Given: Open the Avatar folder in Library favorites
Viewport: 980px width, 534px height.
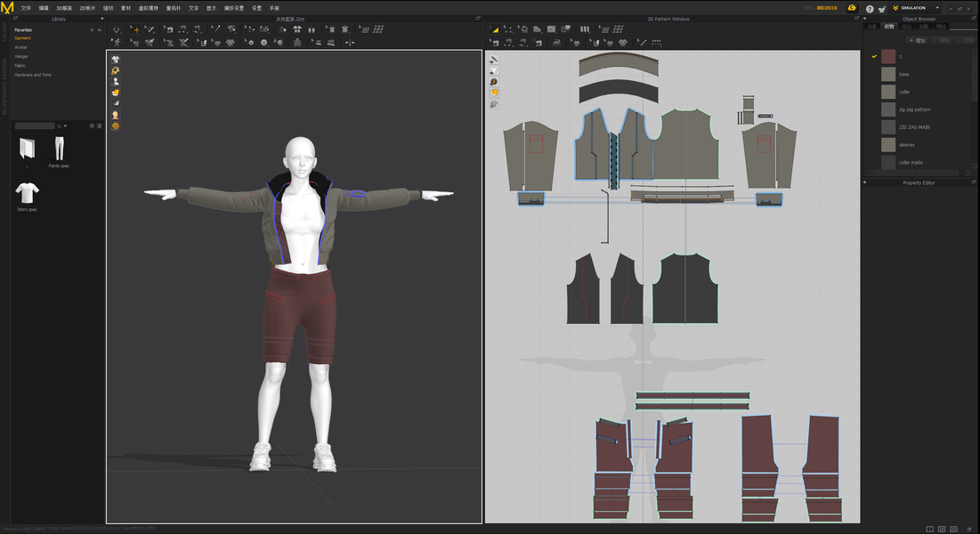Looking at the screenshot, I should [21, 47].
